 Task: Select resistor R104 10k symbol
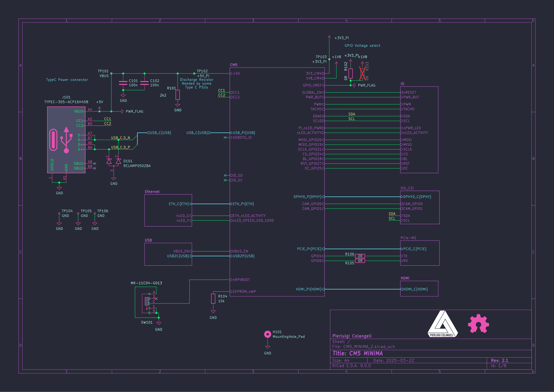(x=213, y=299)
